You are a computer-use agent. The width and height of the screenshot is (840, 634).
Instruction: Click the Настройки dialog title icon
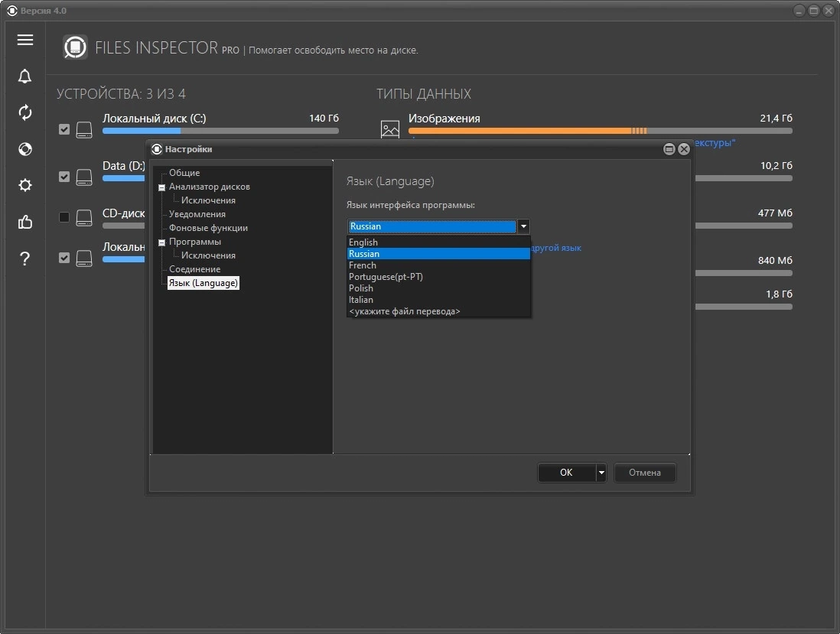(156, 149)
